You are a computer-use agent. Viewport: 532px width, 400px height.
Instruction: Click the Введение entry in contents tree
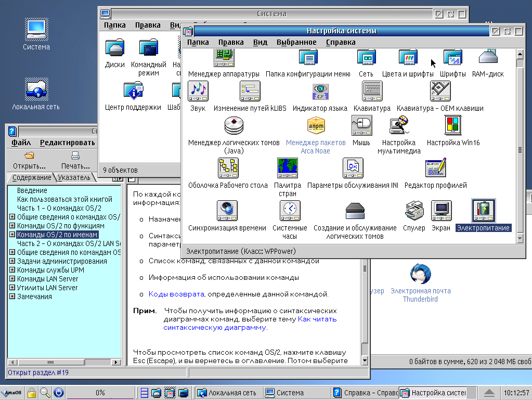32,190
